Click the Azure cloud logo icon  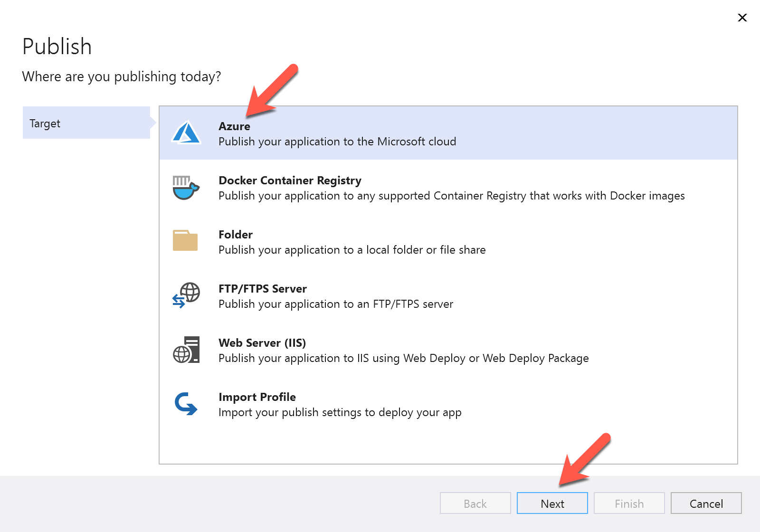(x=186, y=133)
